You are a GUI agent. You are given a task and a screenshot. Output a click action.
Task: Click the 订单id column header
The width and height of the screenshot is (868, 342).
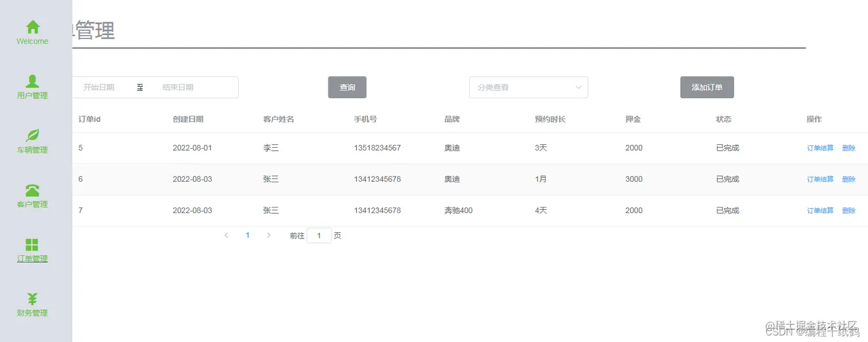[90, 119]
